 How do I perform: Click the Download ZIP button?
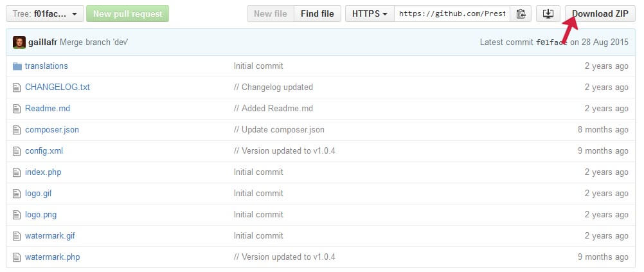(x=600, y=14)
